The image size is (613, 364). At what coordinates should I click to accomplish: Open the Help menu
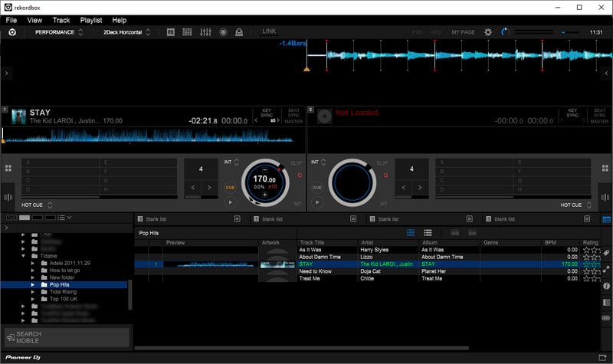[x=120, y=21]
